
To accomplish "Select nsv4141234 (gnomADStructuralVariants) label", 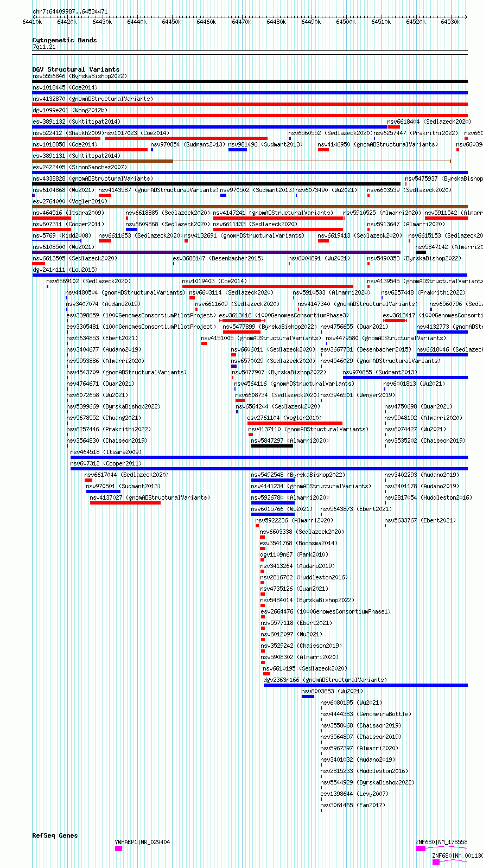I will (311, 486).
